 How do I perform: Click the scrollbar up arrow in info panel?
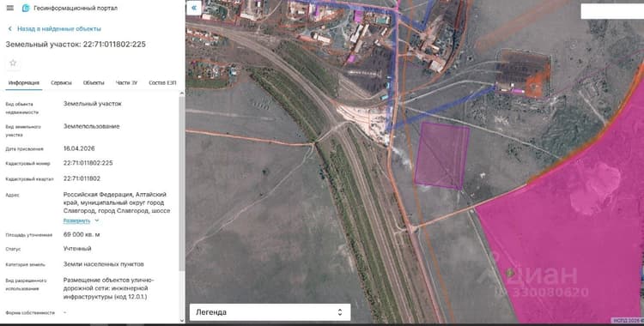point(182,94)
